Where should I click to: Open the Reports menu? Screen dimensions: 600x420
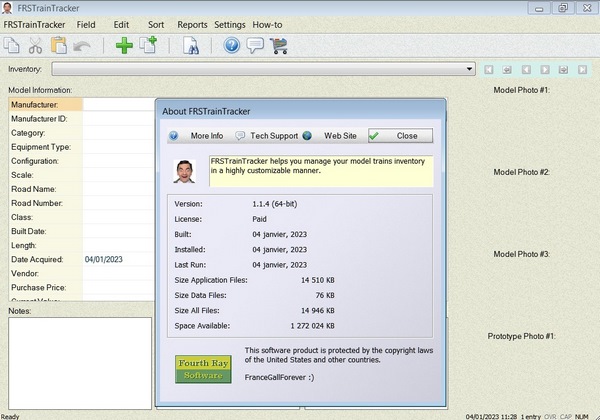pyautogui.click(x=192, y=25)
